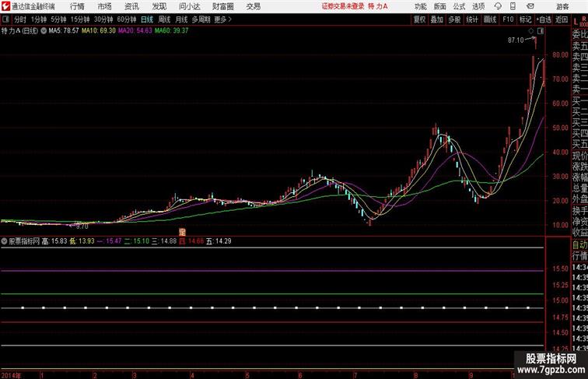Image resolution: width=588 pixels, height=379 pixels.
Task: Add stock with +自选 button
Action: pyautogui.click(x=544, y=19)
